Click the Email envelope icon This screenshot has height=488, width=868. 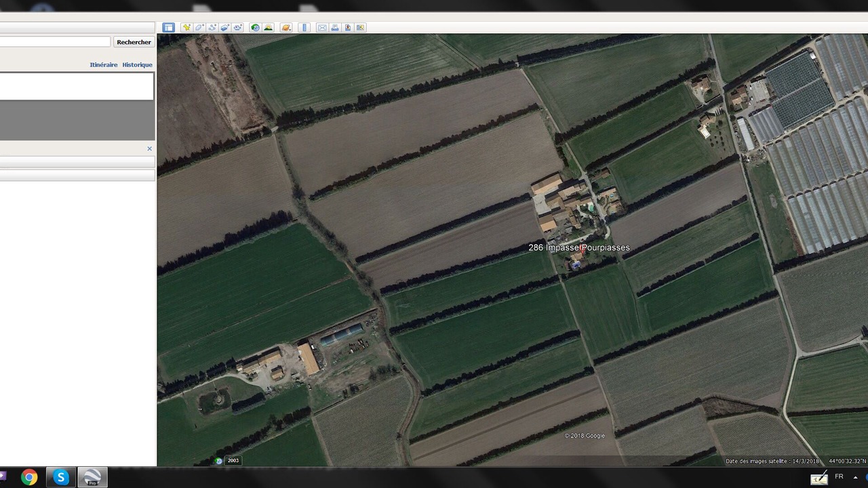pyautogui.click(x=322, y=28)
